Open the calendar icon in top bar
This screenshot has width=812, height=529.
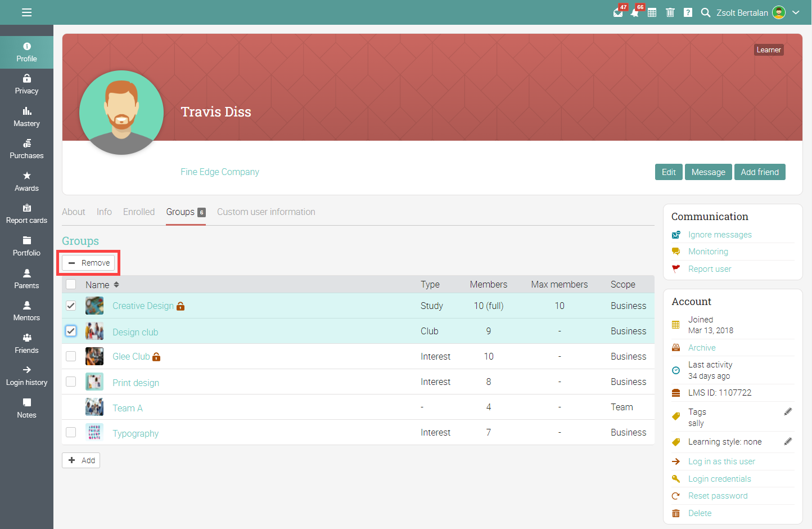click(652, 12)
